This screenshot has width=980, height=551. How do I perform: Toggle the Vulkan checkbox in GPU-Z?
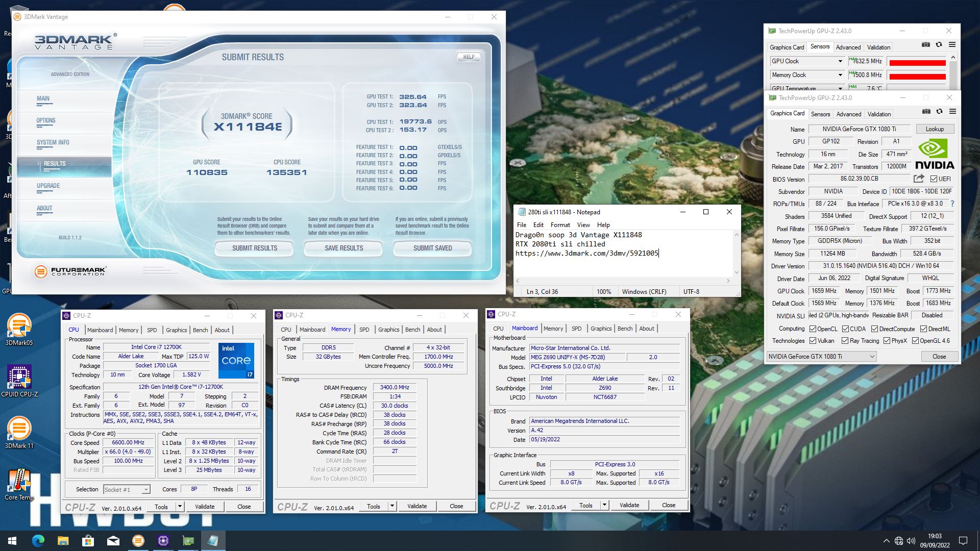coord(813,341)
